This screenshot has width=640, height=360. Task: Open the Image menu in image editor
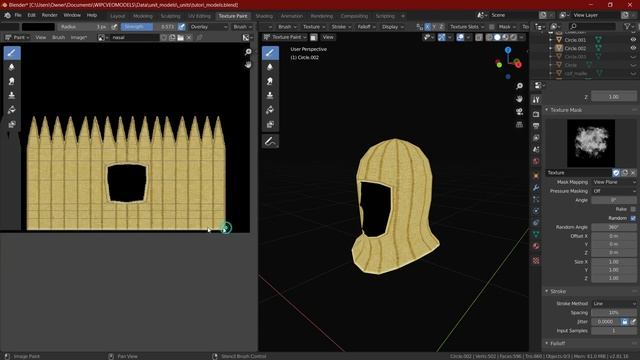(78, 38)
